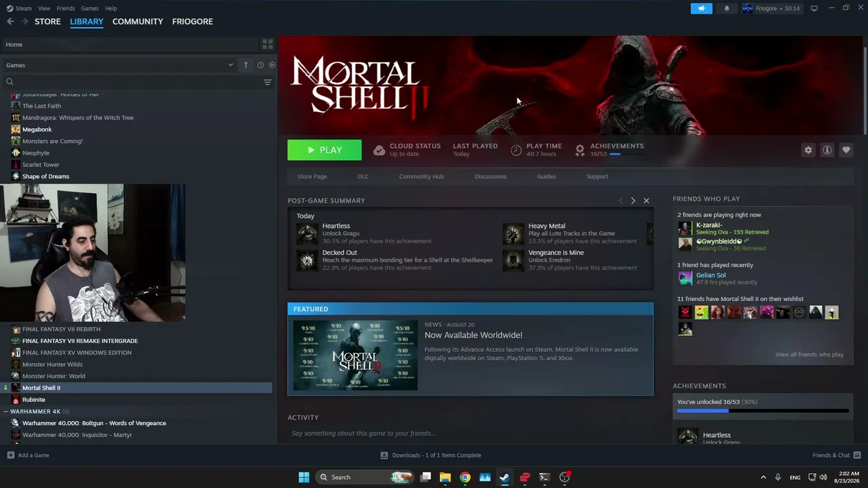868x488 pixels.
Task: Open the Friends menu
Action: [66, 8]
